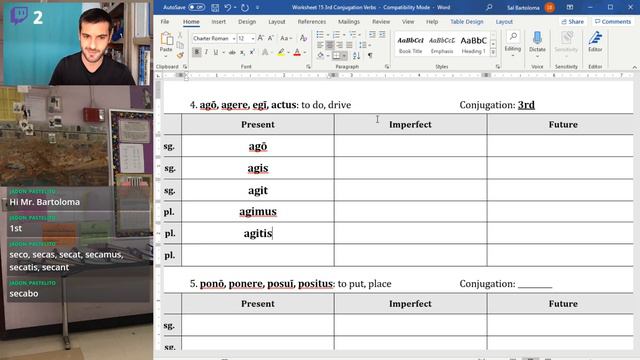This screenshot has height=360, width=640.
Task: Increase paragraph indent
Action: [x=382, y=35]
